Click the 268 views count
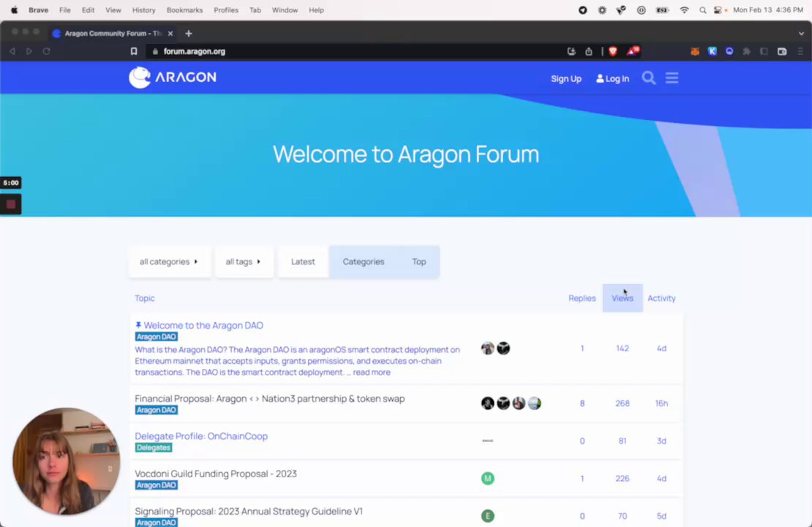The width and height of the screenshot is (812, 527). coord(623,403)
